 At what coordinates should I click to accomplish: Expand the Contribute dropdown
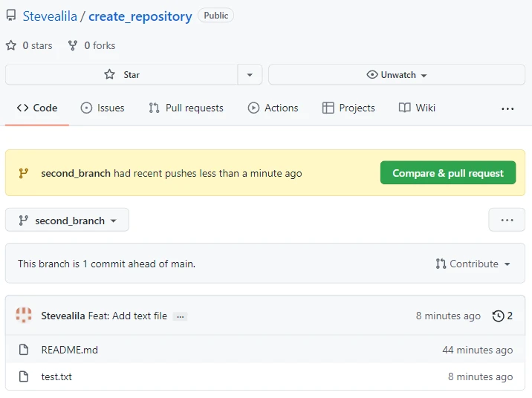(473, 264)
